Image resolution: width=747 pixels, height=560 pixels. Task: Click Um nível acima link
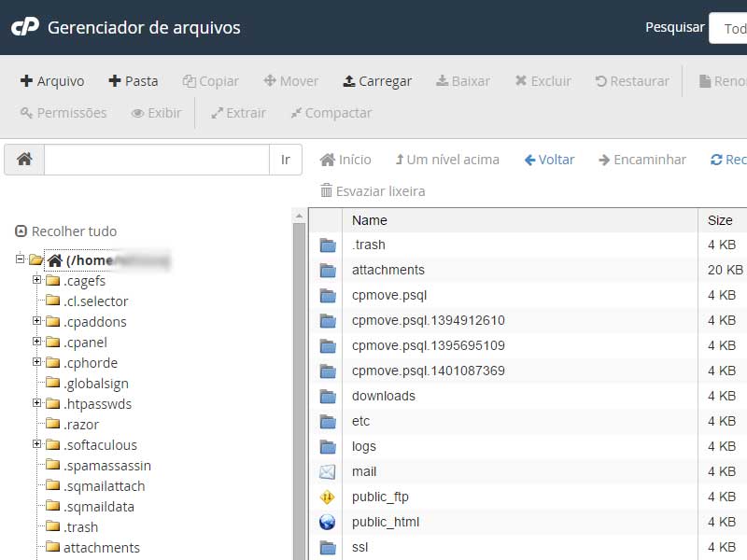point(447,160)
